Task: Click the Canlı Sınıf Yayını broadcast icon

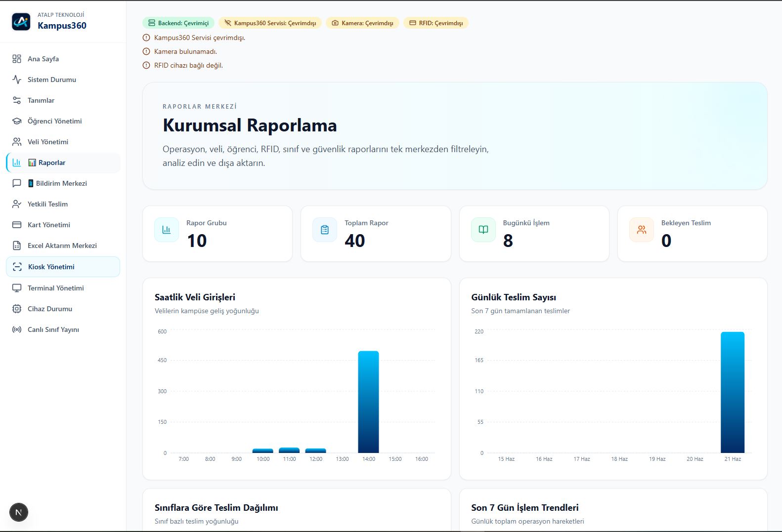Action: 17,329
